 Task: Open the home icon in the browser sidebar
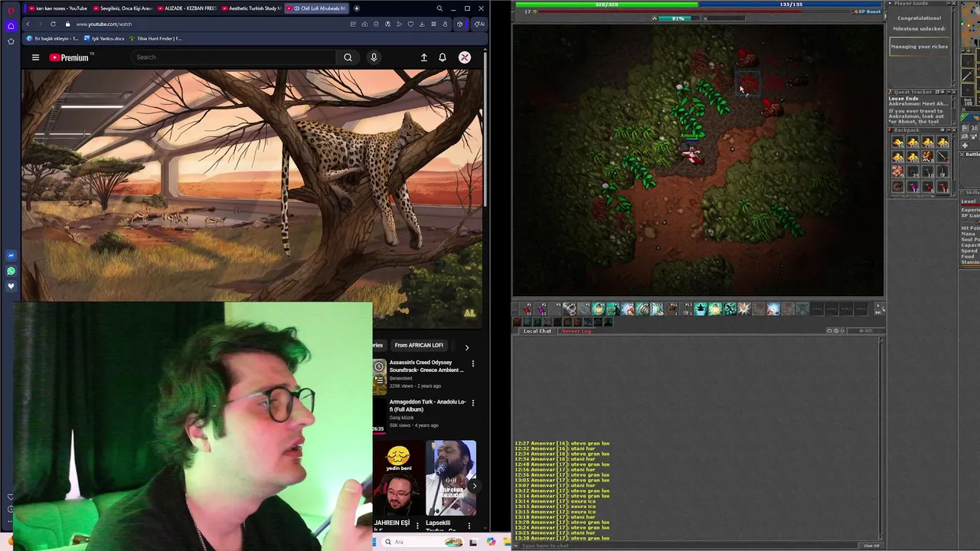[11, 25]
